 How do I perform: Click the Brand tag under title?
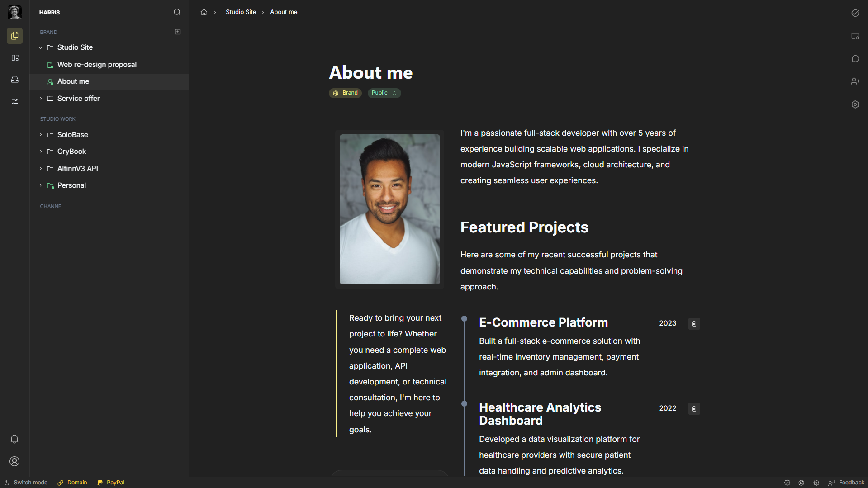pyautogui.click(x=345, y=93)
